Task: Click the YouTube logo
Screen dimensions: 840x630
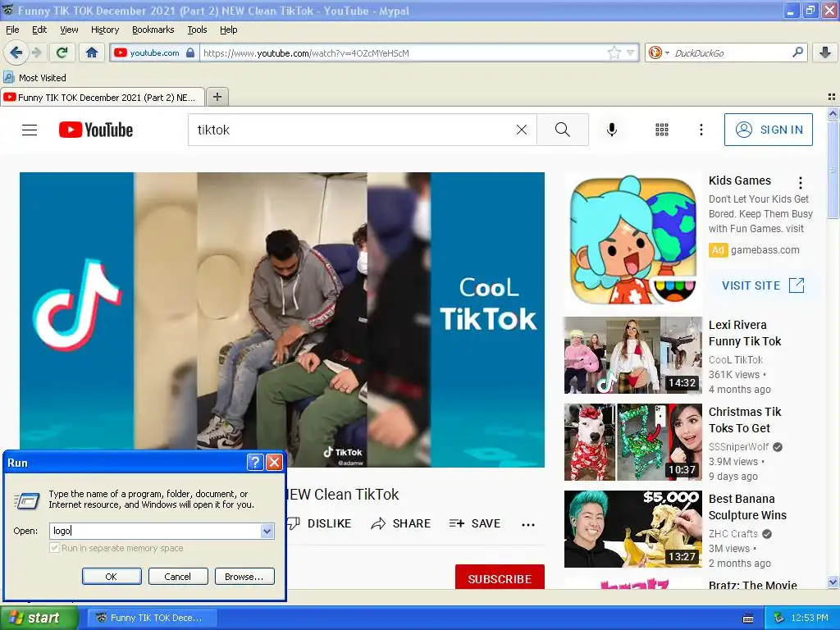Action: (96, 130)
